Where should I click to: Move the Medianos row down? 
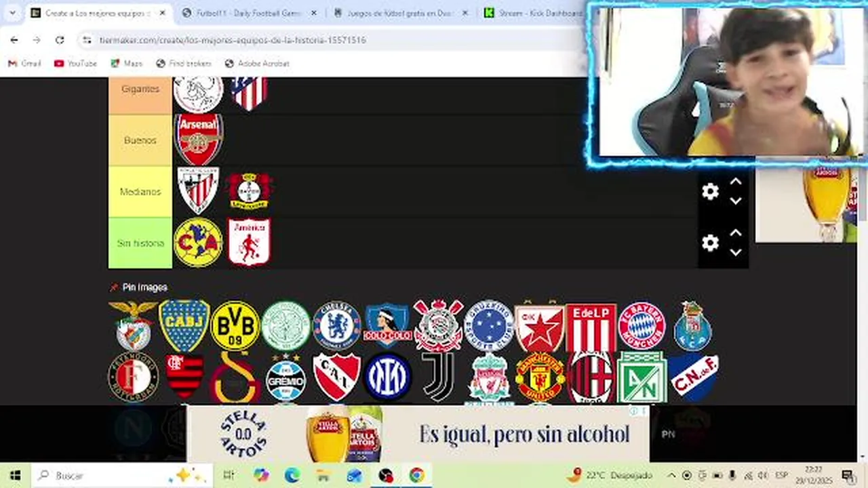[x=735, y=201]
